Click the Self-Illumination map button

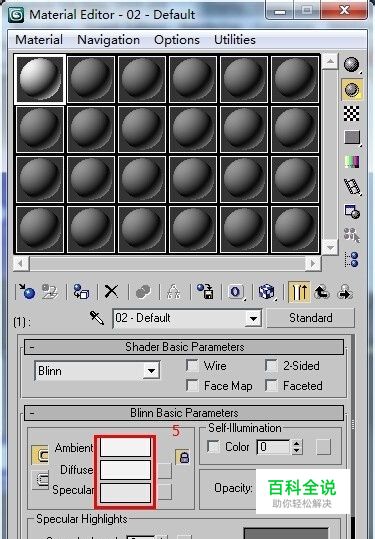[x=323, y=447]
